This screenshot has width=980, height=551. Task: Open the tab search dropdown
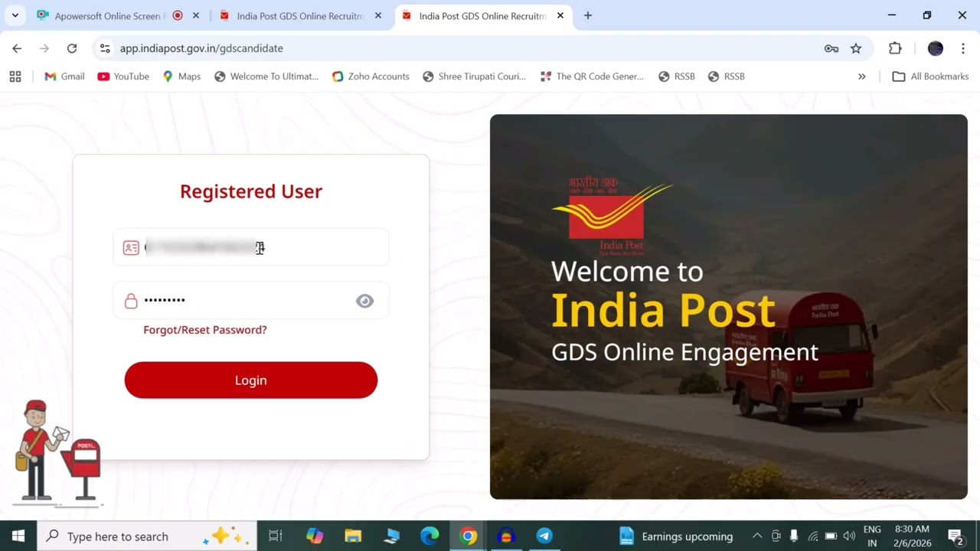point(15,15)
